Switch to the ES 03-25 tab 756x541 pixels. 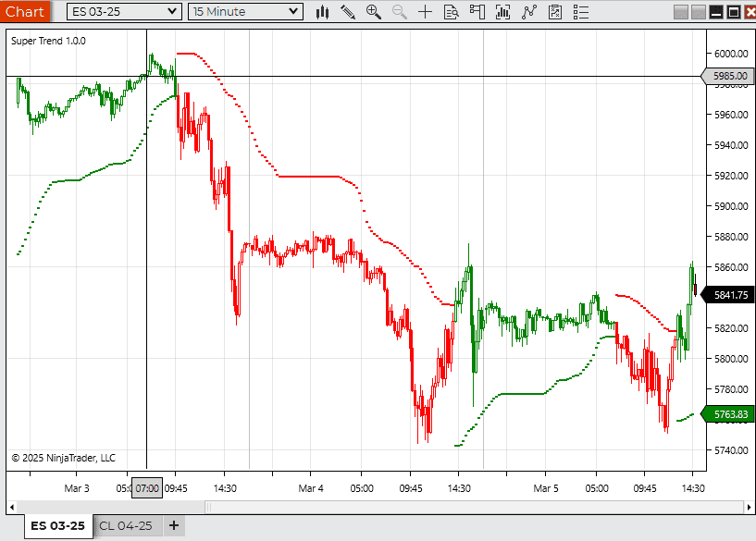58,525
